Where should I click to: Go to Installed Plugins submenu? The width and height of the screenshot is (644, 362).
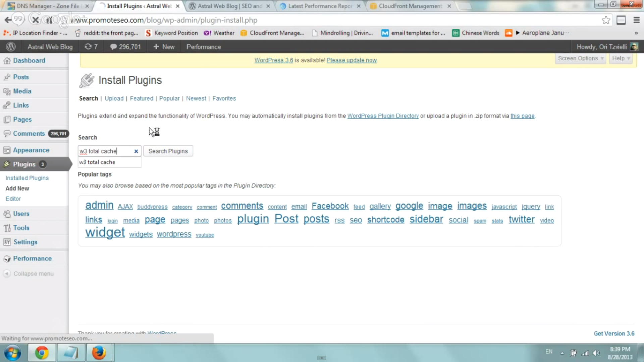pyautogui.click(x=27, y=178)
